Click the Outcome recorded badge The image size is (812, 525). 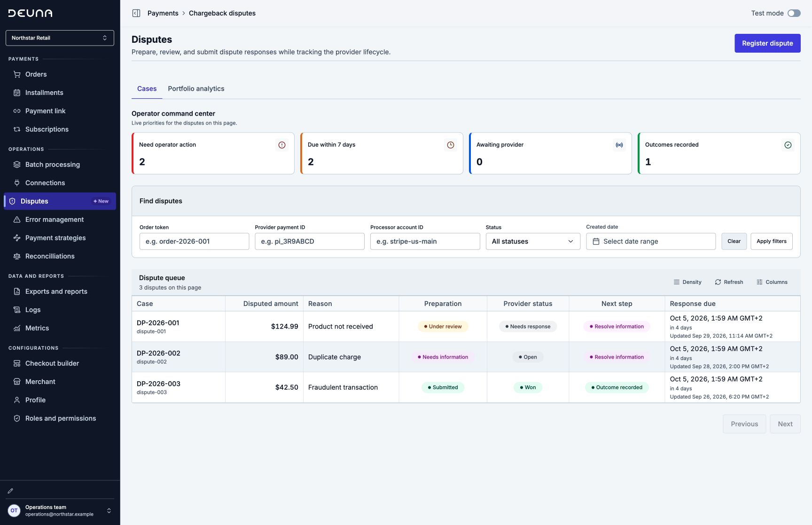pyautogui.click(x=617, y=387)
